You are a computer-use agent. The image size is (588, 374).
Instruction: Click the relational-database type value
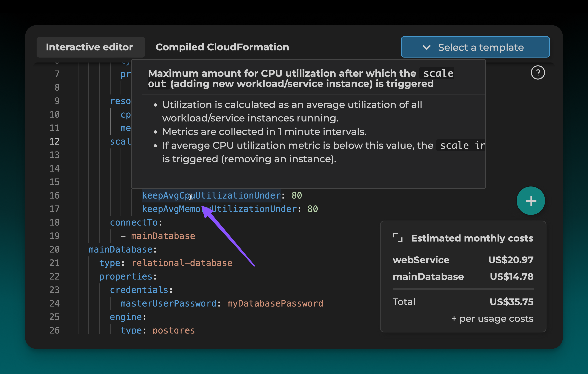pyautogui.click(x=182, y=263)
